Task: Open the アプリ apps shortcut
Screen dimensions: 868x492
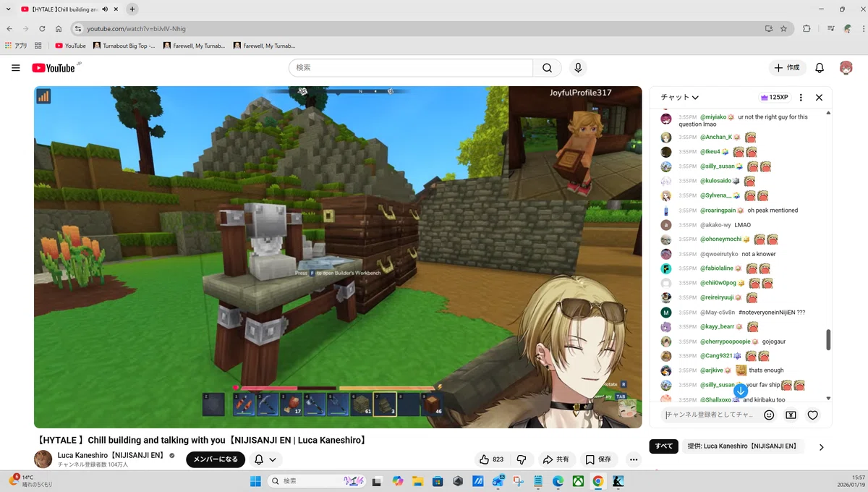Action: pos(16,46)
